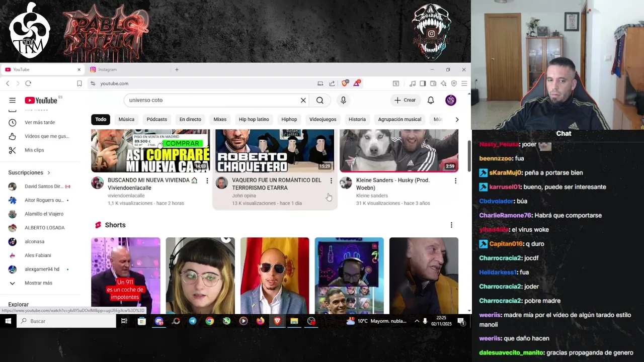
Task: Click the share page icon in address bar
Action: (x=332, y=83)
